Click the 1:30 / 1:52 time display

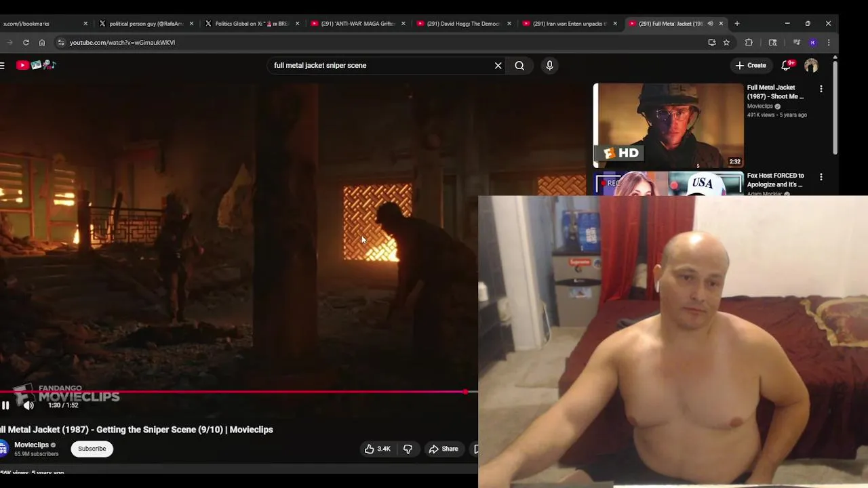(x=63, y=405)
